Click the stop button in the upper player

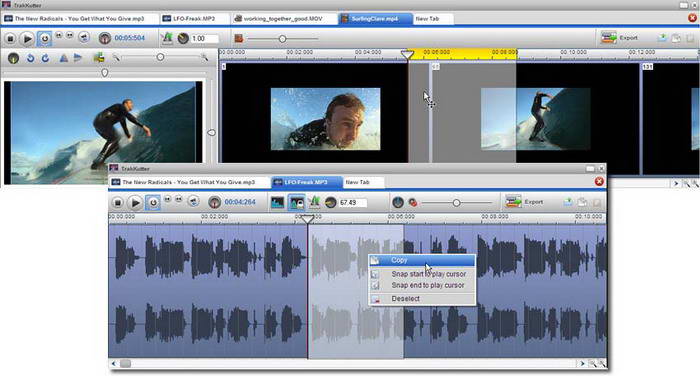[x=10, y=39]
